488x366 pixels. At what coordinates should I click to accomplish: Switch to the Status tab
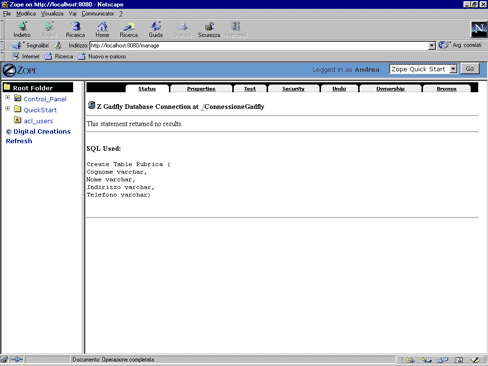[147, 89]
